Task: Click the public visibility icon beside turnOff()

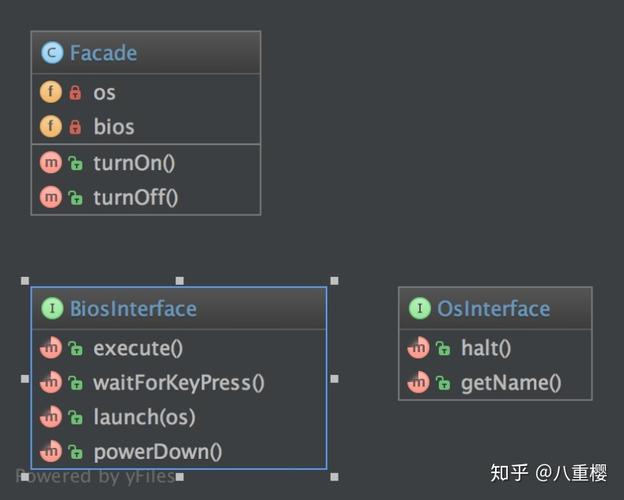Action: click(75, 197)
